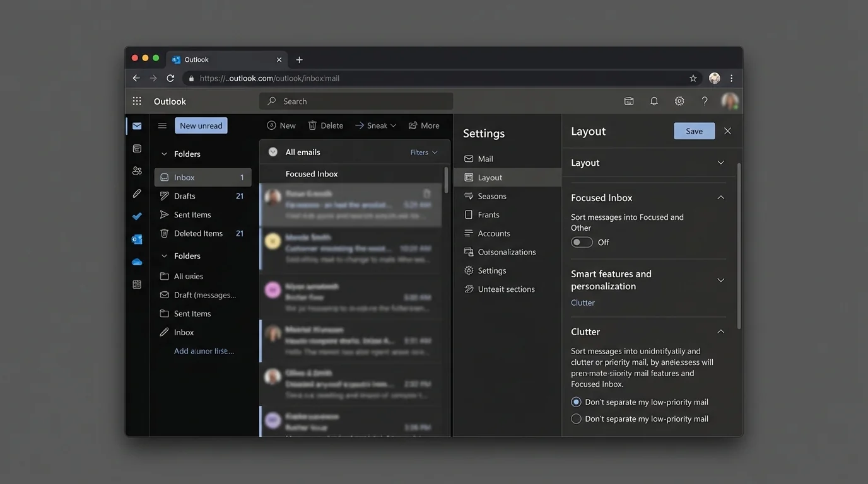The width and height of the screenshot is (868, 484).
Task: Select first Don't separate low-priority mail option
Action: coord(576,401)
